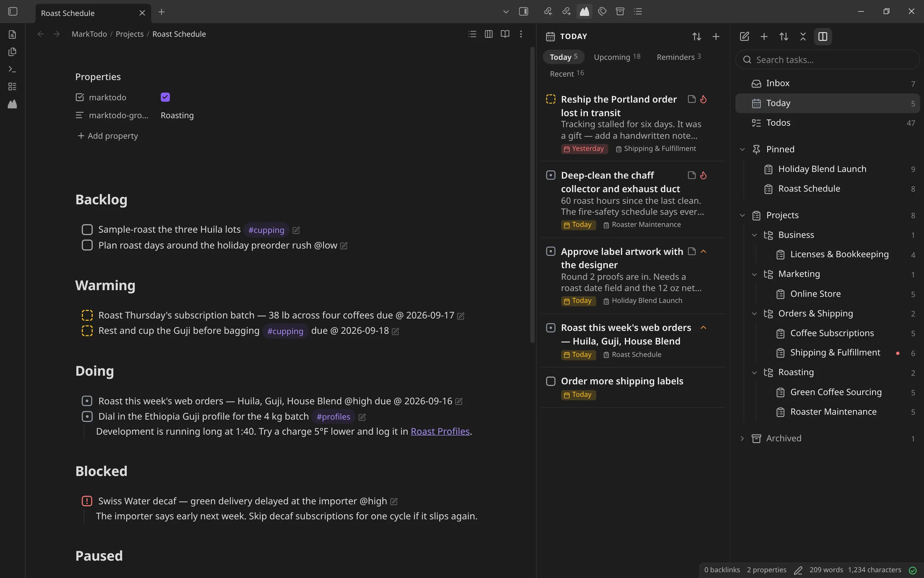
Task: Open note icon on Reship Portland order
Action: tap(691, 99)
